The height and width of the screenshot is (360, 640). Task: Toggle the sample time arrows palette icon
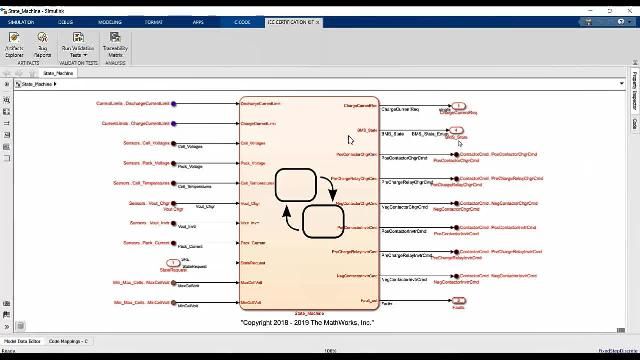[x=7, y=123]
